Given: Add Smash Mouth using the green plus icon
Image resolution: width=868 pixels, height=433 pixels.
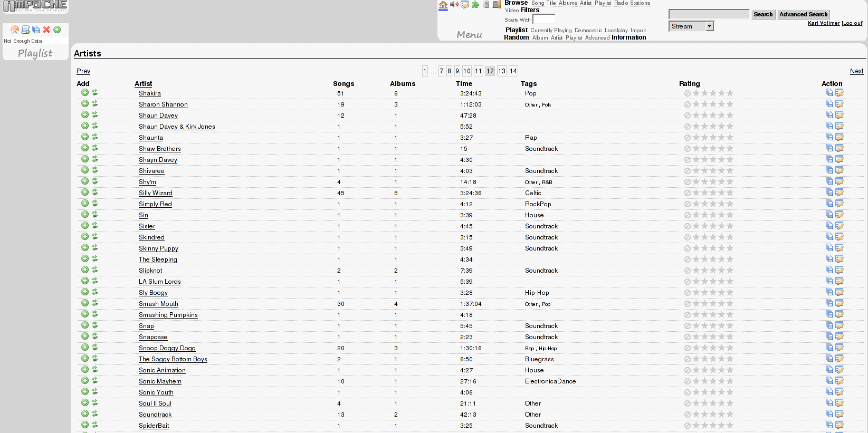Looking at the screenshot, I should coord(85,303).
